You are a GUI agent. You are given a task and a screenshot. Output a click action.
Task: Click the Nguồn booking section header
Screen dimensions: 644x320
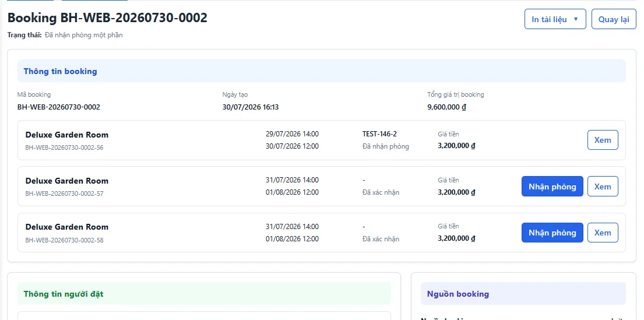(x=523, y=294)
